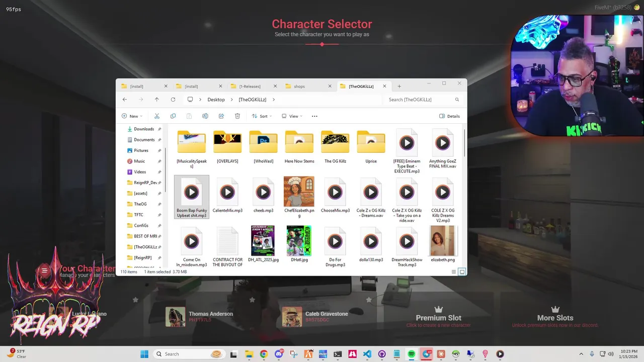
Task: Click the Delete trash icon
Action: (x=237, y=116)
